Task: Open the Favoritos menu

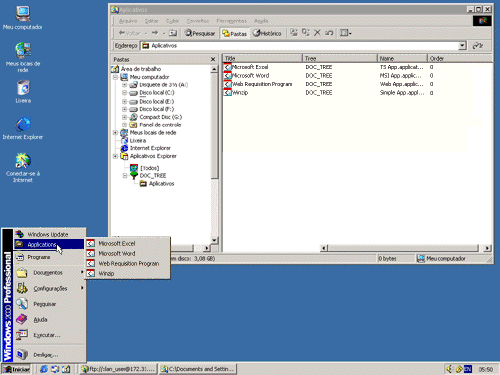Action: [198, 21]
